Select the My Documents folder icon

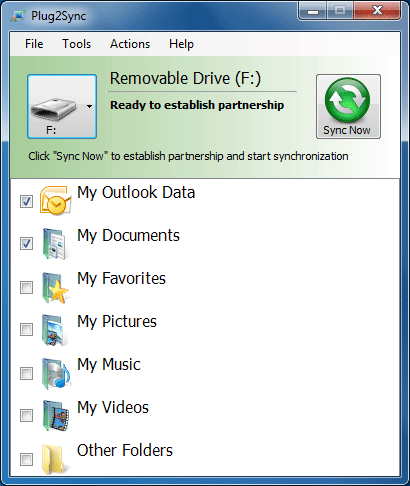[x=55, y=244]
